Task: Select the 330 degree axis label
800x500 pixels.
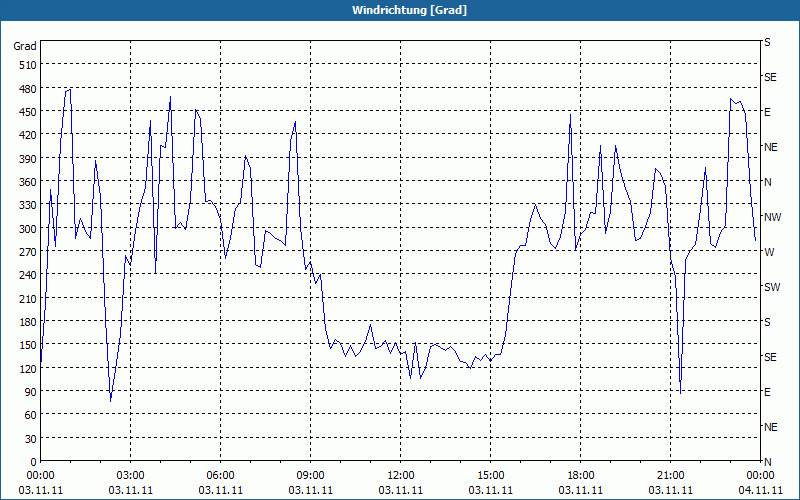Action: point(28,205)
